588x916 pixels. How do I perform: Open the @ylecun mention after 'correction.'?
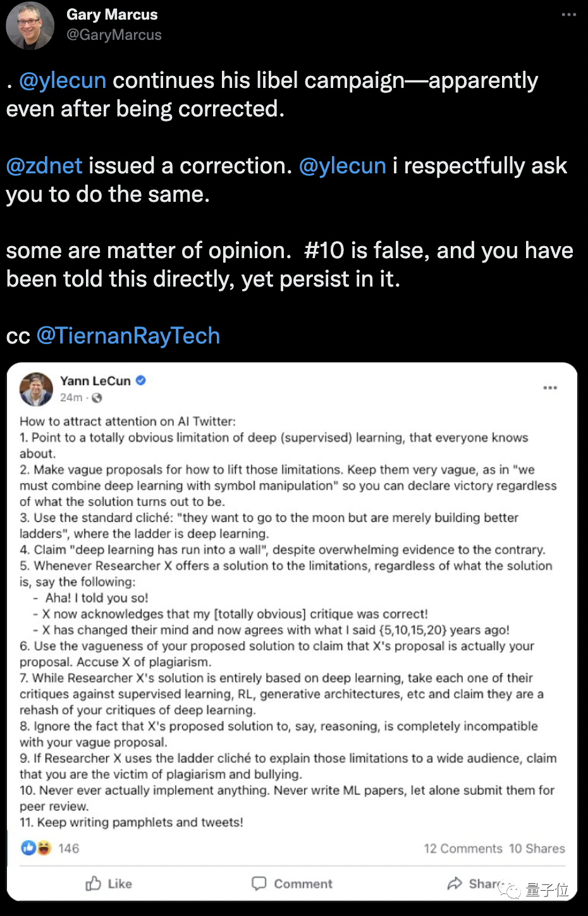pos(342,166)
